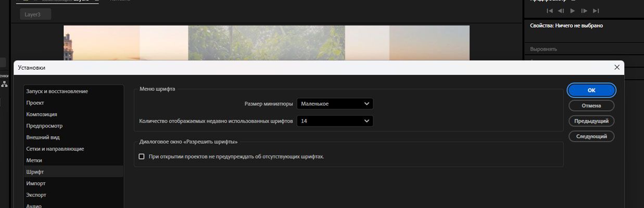
Task: Select Сетки и направляющие category
Action: [73, 149]
